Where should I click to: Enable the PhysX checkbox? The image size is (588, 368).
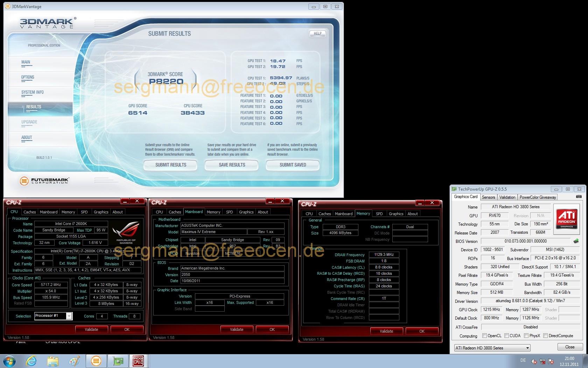[526, 336]
